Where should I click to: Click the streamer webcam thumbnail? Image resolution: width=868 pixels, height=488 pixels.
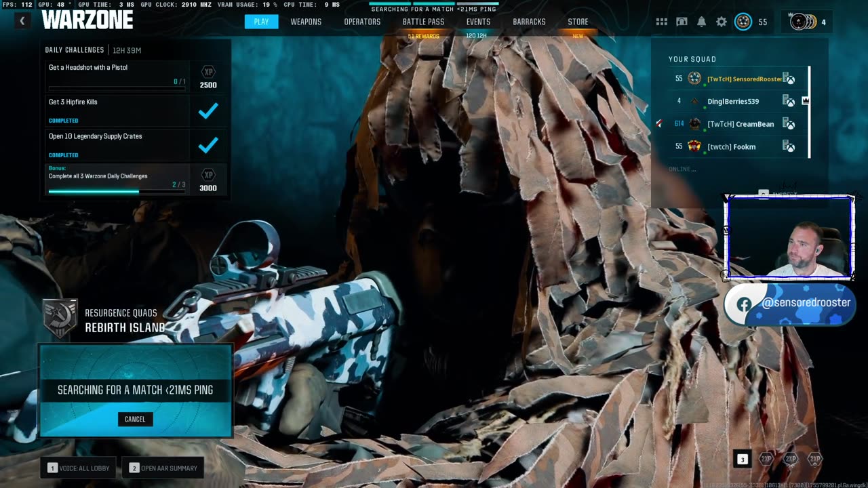click(789, 237)
